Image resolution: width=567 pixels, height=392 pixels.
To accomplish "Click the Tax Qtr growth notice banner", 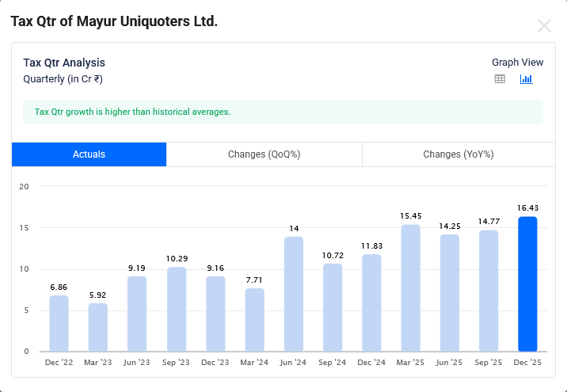I will tap(283, 112).
